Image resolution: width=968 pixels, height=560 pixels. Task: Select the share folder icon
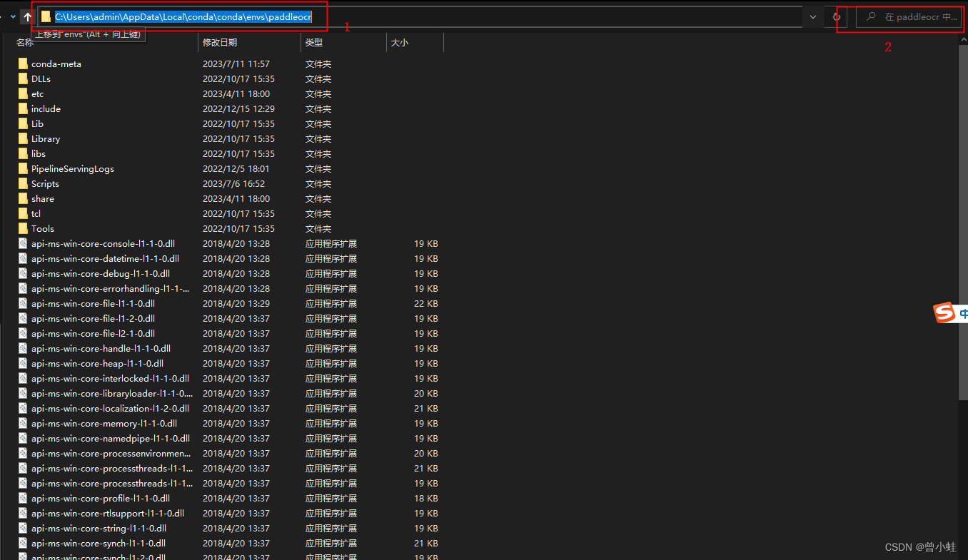click(x=23, y=199)
